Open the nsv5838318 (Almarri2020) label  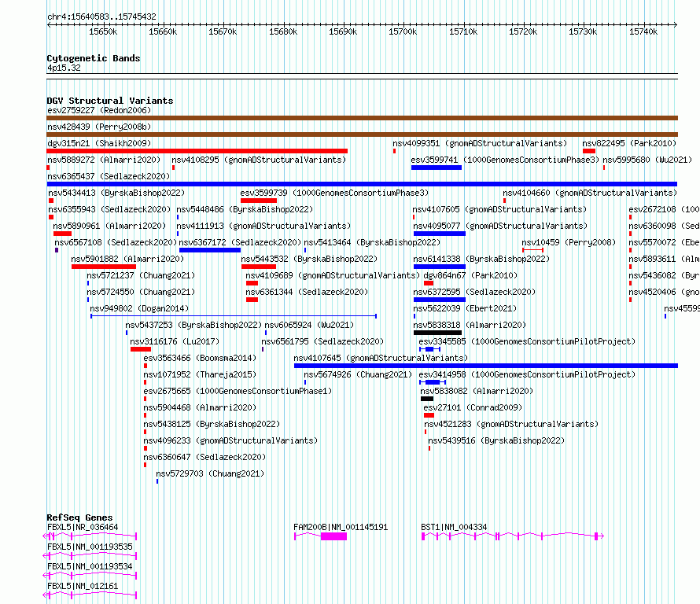pos(470,325)
